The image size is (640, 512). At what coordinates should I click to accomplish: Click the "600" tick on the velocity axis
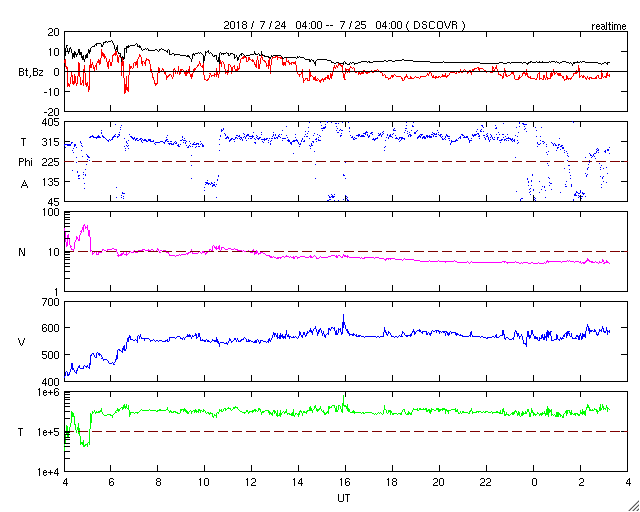[52, 328]
